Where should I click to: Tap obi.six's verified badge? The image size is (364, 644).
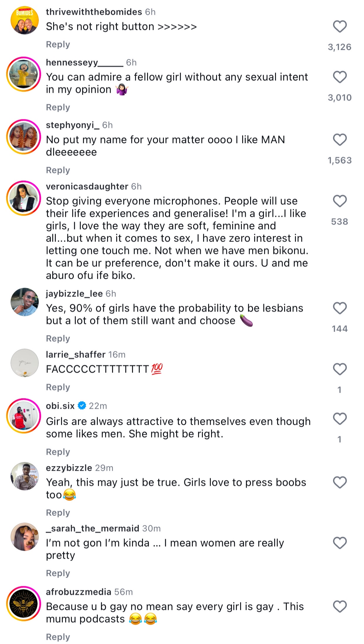click(82, 406)
